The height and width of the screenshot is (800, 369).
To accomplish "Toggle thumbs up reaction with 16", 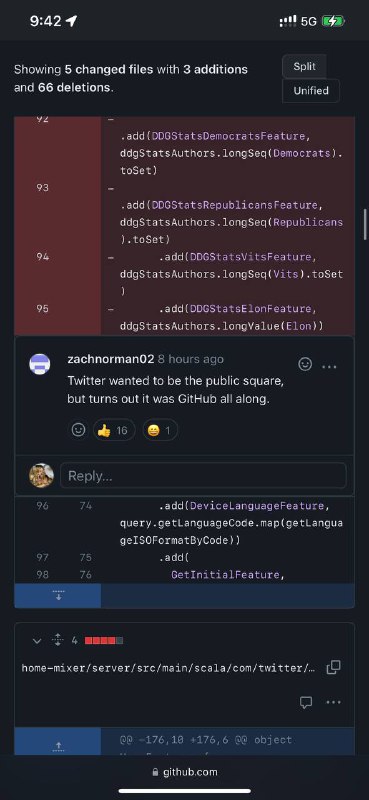I will tap(114, 430).
